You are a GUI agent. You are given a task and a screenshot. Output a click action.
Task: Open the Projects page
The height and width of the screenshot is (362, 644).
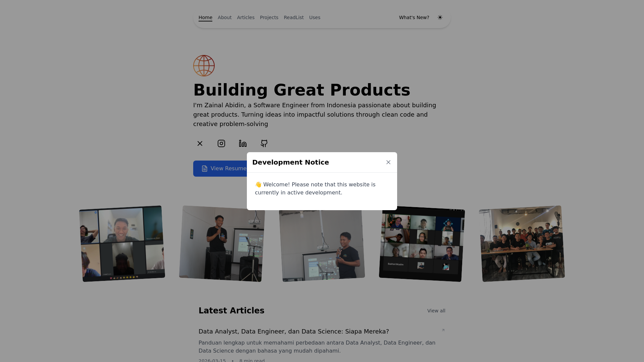tap(269, 17)
